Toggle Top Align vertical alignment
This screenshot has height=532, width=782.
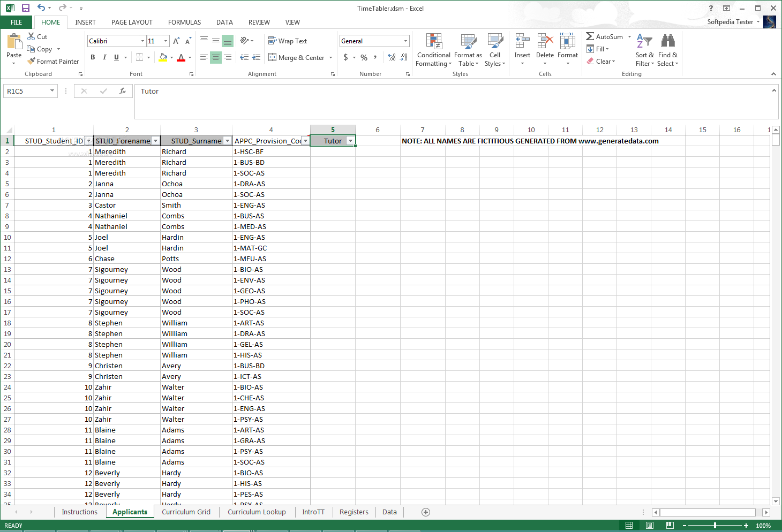tap(204, 41)
